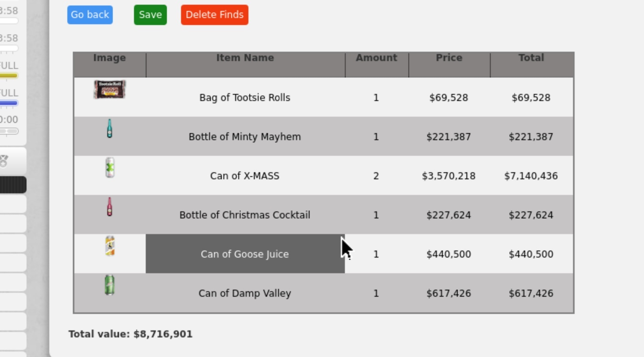This screenshot has width=644, height=357.
Task: Click the blue FULL progress bar
Action: [9, 103]
